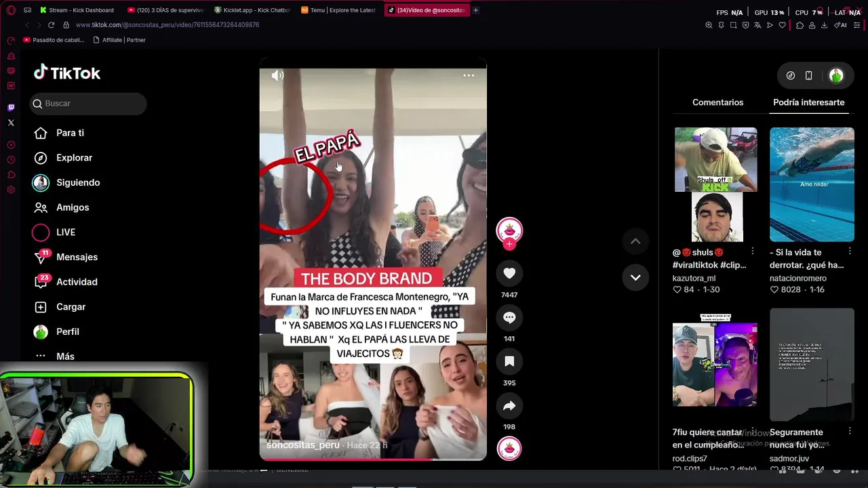Open options for natacionromero video card
The width and height of the screenshot is (868, 488).
[x=850, y=251]
